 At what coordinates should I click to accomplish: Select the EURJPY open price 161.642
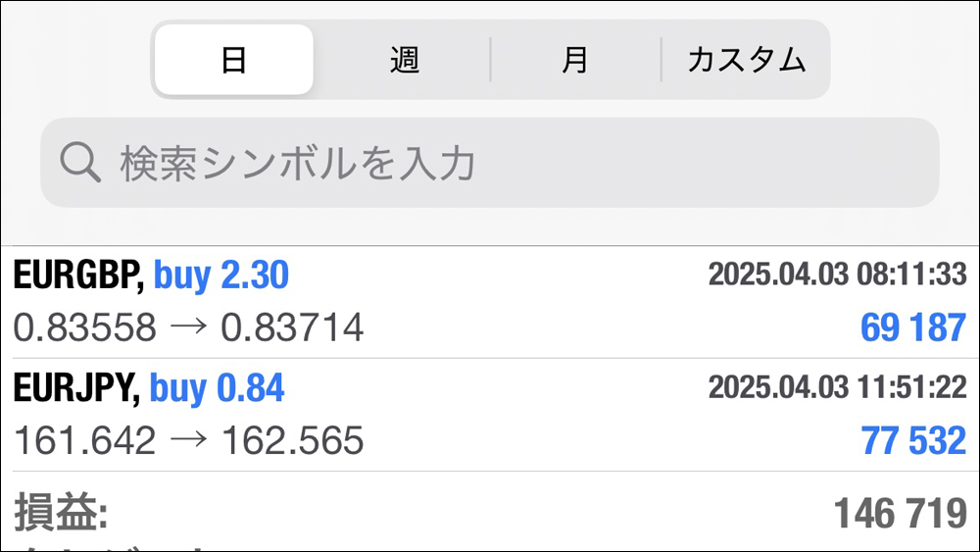click(84, 441)
